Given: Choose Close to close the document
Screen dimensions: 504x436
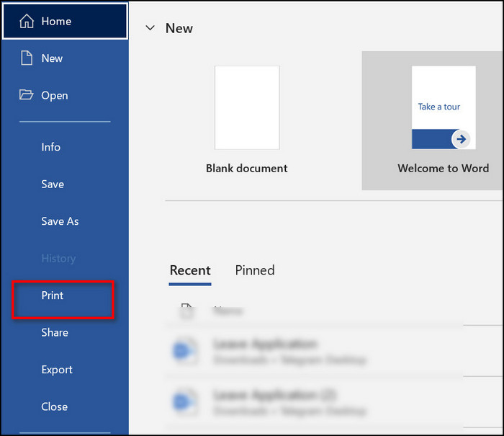Looking at the screenshot, I should click(x=54, y=406).
